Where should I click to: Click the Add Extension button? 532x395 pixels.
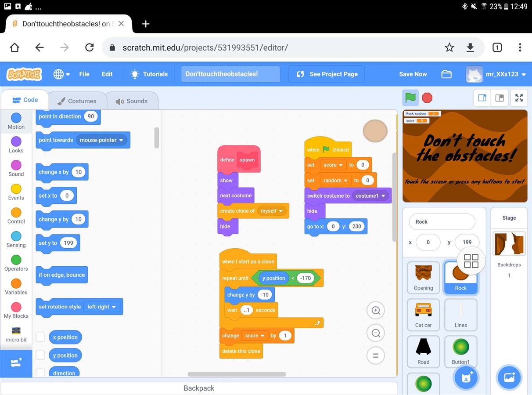[x=16, y=363]
